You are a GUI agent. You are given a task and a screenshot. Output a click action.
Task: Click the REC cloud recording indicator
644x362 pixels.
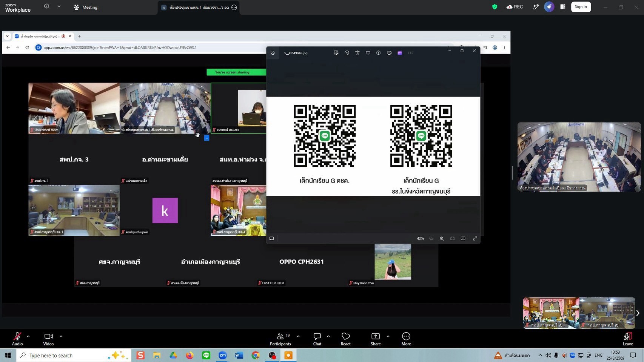pyautogui.click(x=515, y=7)
